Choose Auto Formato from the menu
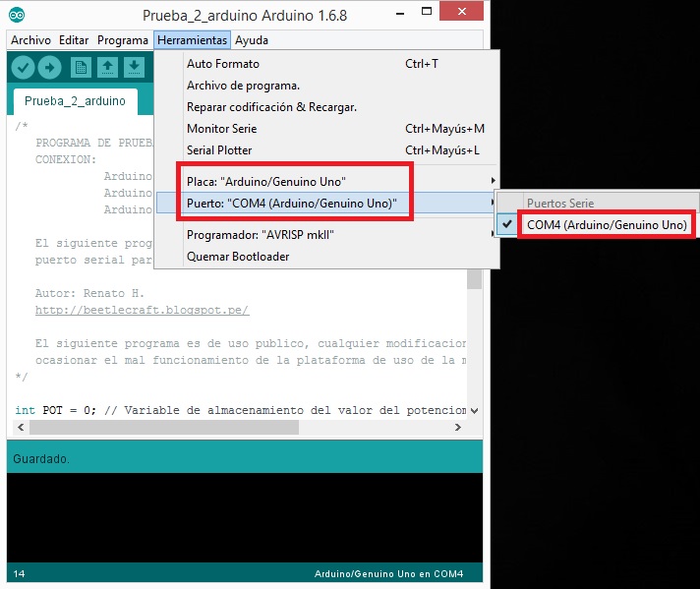This screenshot has width=700, height=589. pos(327,64)
